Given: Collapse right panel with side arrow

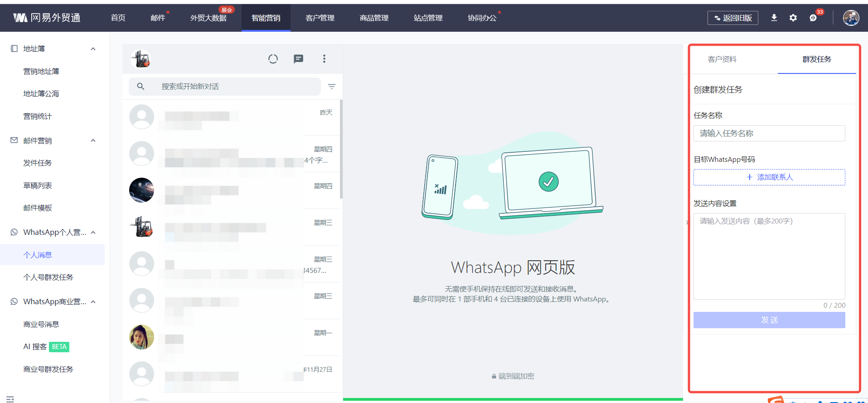Looking at the screenshot, I should pyautogui.click(x=687, y=222).
